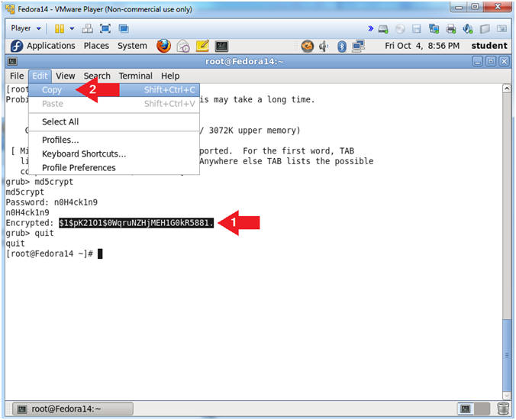
Task: Pause the virtual machine
Action: click(60, 29)
